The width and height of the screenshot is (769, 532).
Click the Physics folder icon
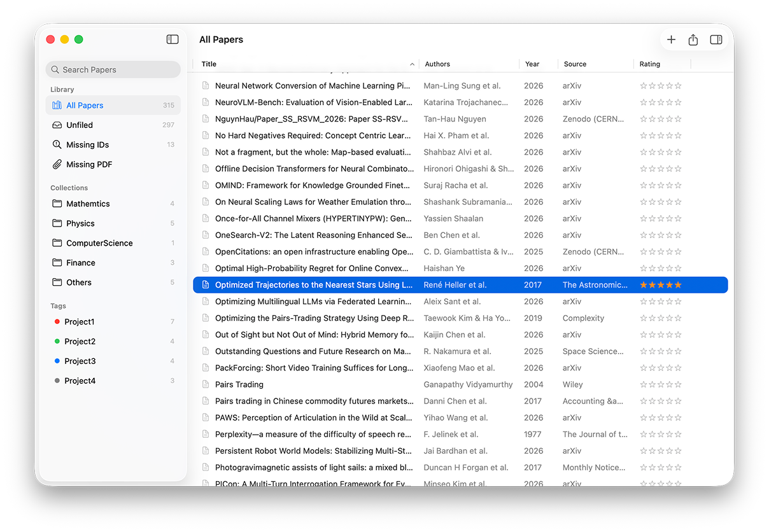57,224
